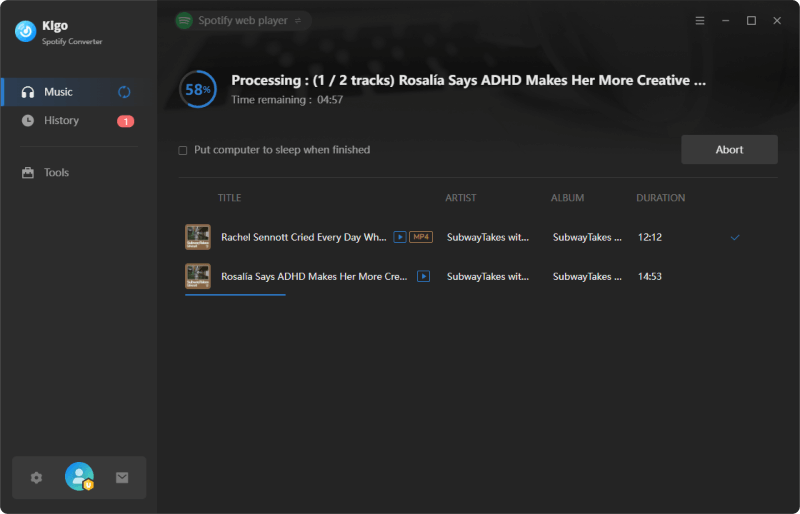
Task: Click the MP4 format badge
Action: click(x=421, y=237)
